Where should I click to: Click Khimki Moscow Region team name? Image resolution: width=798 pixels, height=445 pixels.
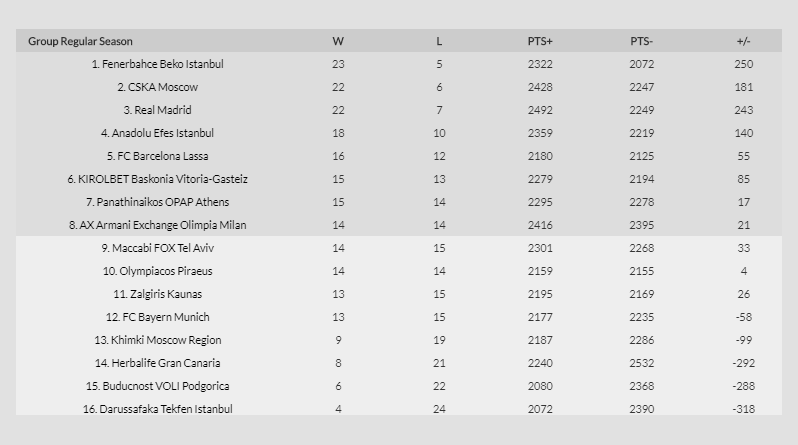[157, 340]
